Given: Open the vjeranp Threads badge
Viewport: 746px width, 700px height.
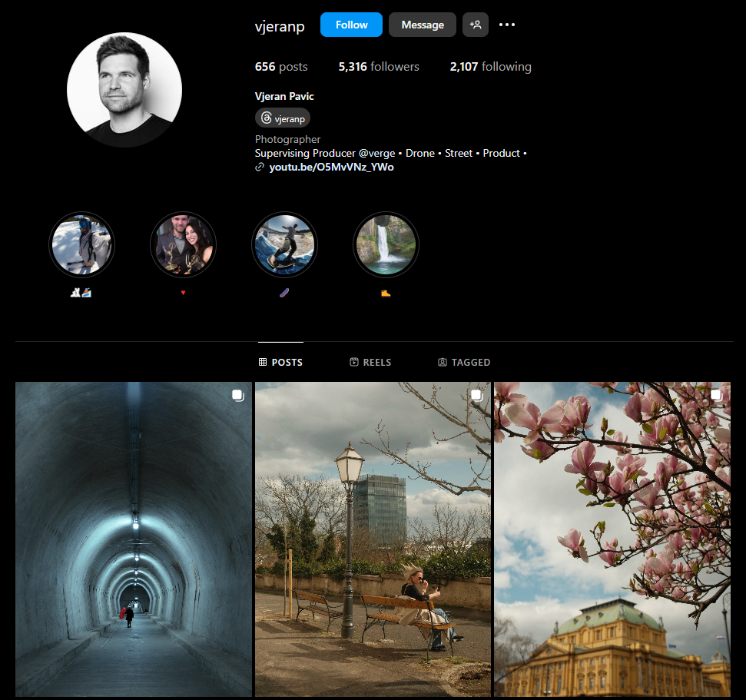Looking at the screenshot, I should coord(283,118).
